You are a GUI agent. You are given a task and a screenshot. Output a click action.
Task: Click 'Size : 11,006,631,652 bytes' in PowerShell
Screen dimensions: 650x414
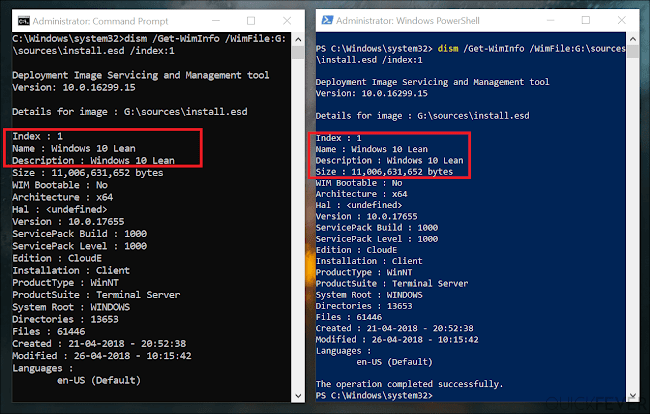point(384,172)
